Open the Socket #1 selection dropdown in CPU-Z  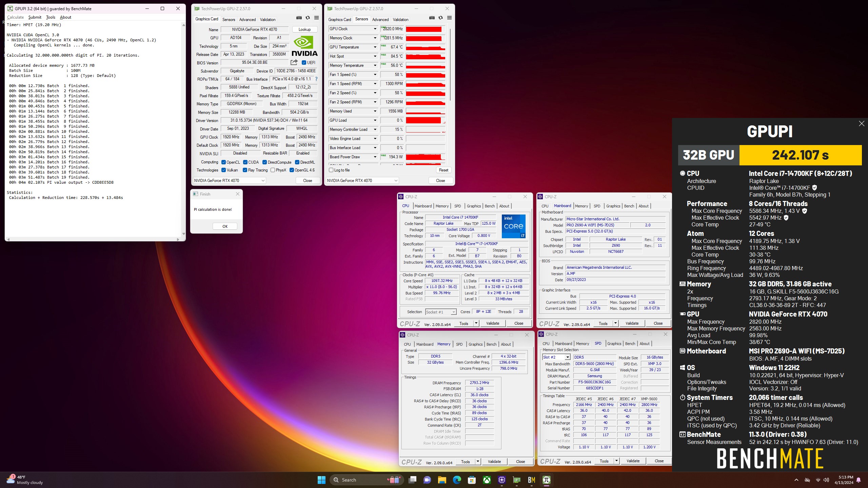pos(440,312)
